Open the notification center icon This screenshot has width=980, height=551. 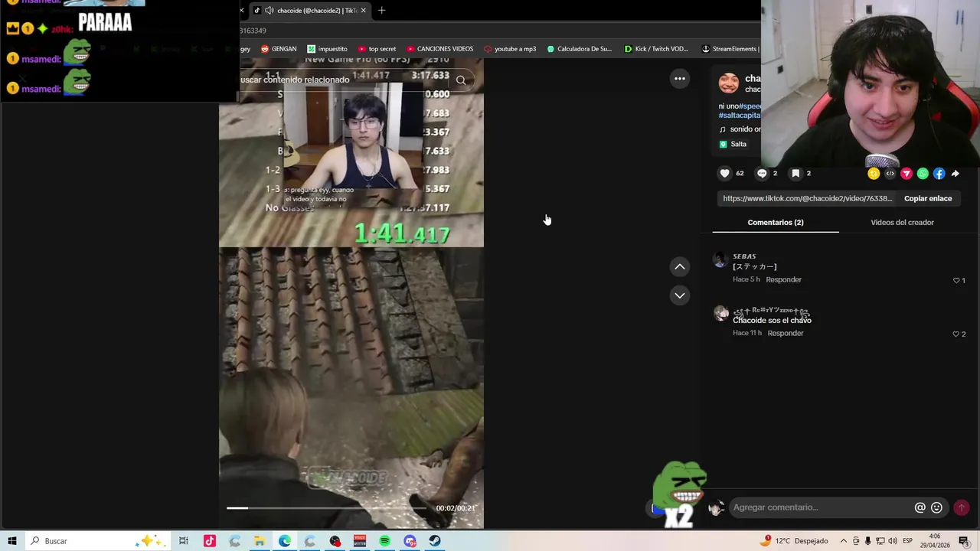963,541
